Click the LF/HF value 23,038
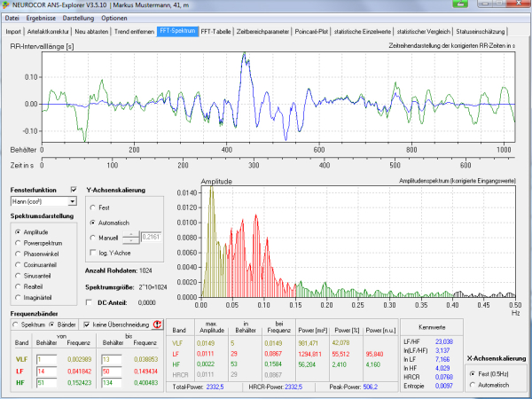This screenshot has height=399, width=532. click(x=444, y=341)
